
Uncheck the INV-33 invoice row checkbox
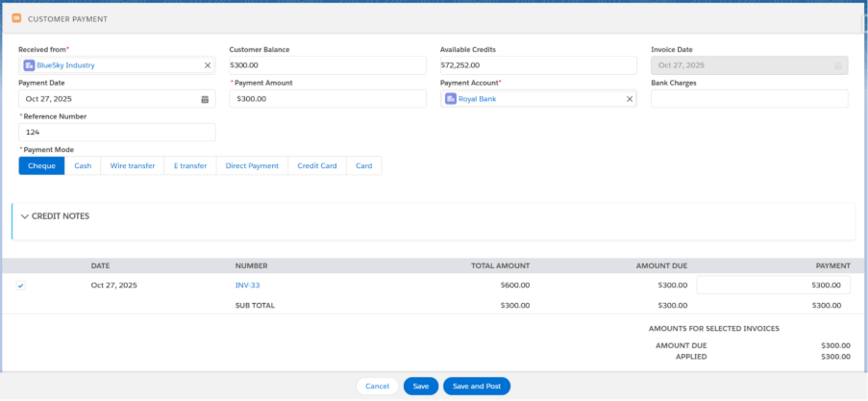click(x=21, y=286)
